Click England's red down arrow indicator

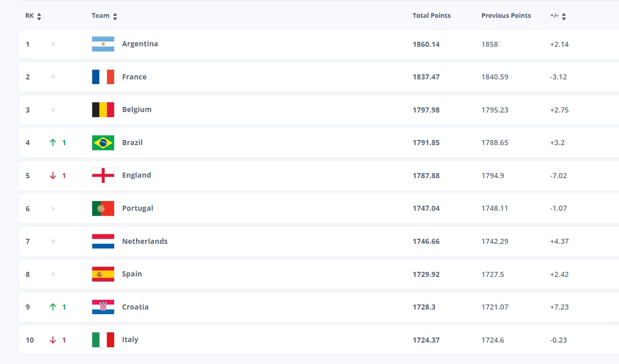pyautogui.click(x=52, y=176)
